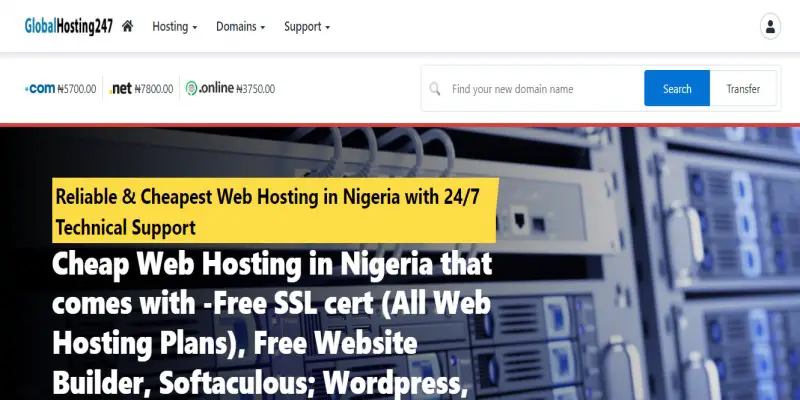
Task: Focus the 'Find your new domain name' field
Action: coord(543,89)
